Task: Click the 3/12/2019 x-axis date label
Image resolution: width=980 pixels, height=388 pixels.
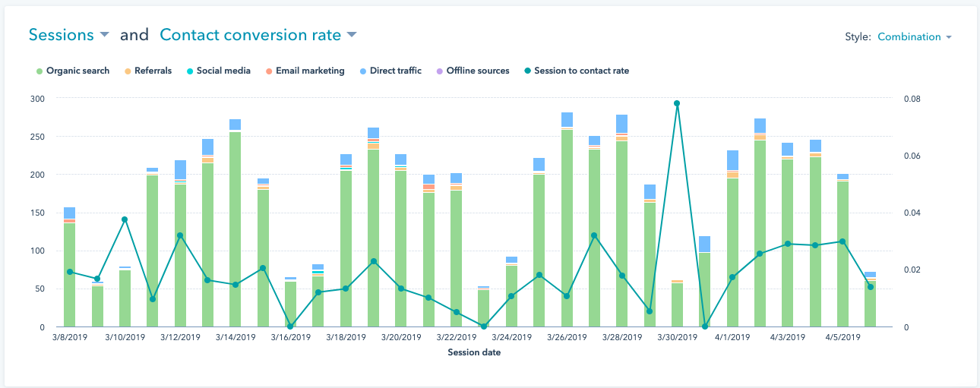Action: pos(180,337)
